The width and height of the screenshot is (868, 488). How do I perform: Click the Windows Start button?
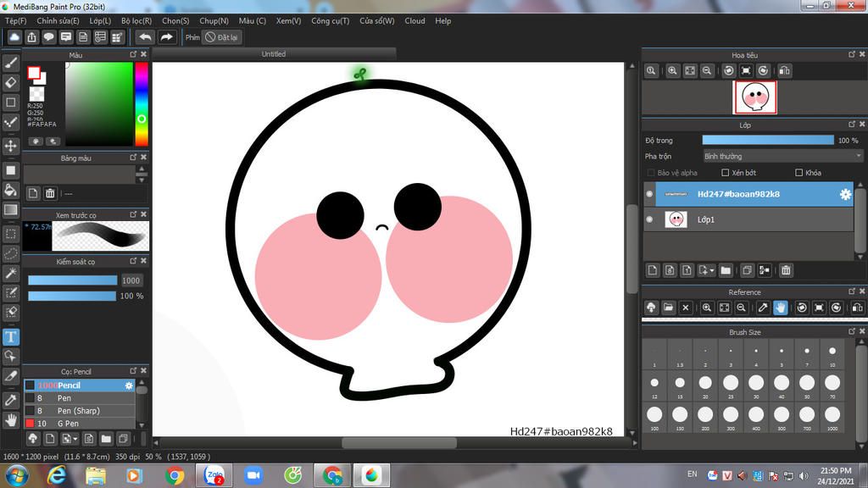[x=16, y=476]
